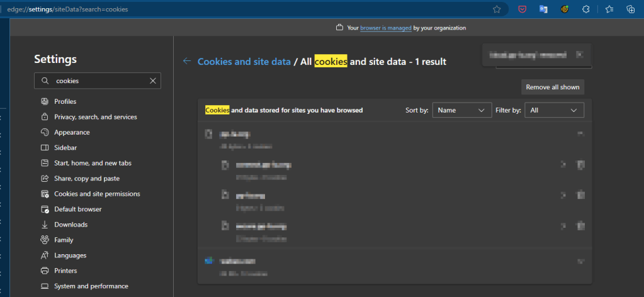Image resolution: width=644 pixels, height=297 pixels.
Task: Clear the cookies search box with X
Action: coord(152,81)
